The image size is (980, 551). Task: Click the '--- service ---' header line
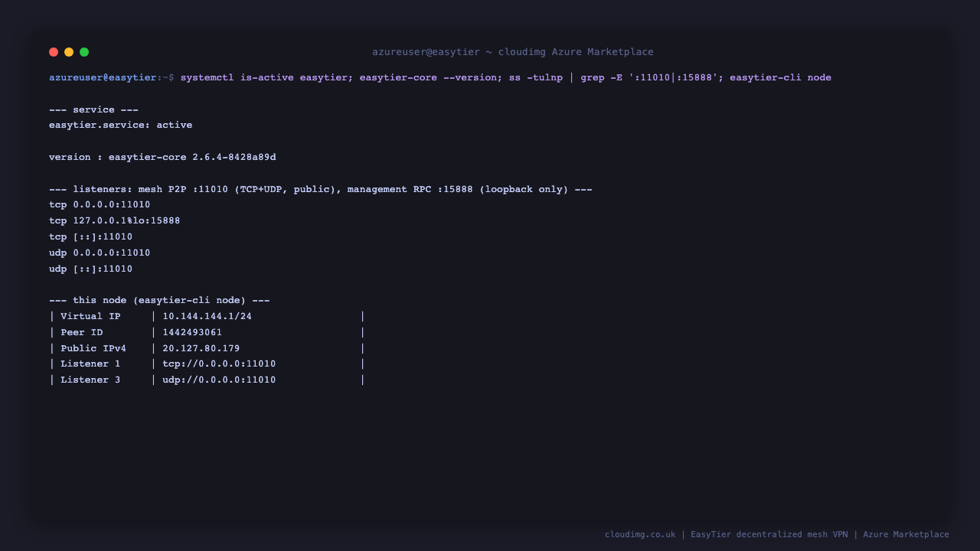(x=93, y=109)
